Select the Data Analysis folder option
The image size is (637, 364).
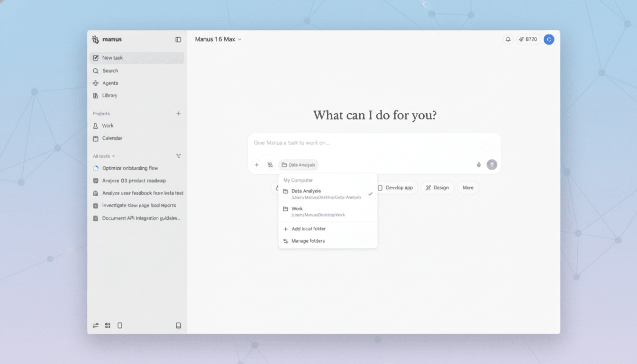pyautogui.click(x=328, y=194)
